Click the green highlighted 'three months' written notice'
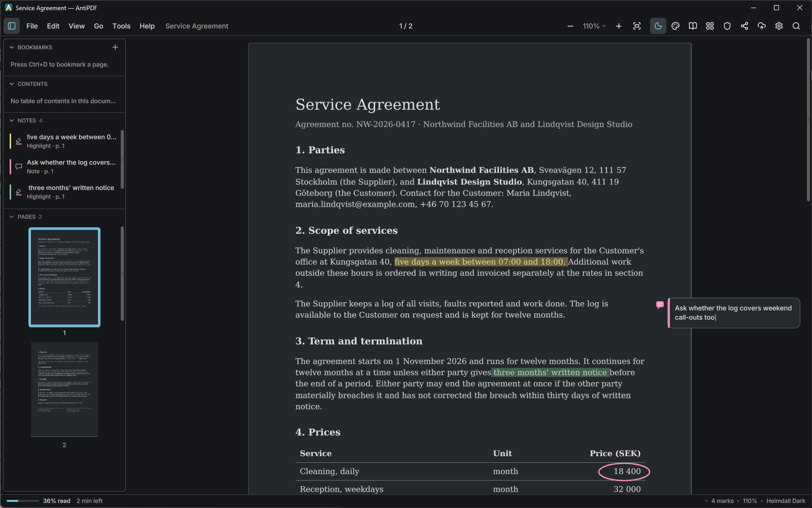This screenshot has height=508, width=812. 550,372
